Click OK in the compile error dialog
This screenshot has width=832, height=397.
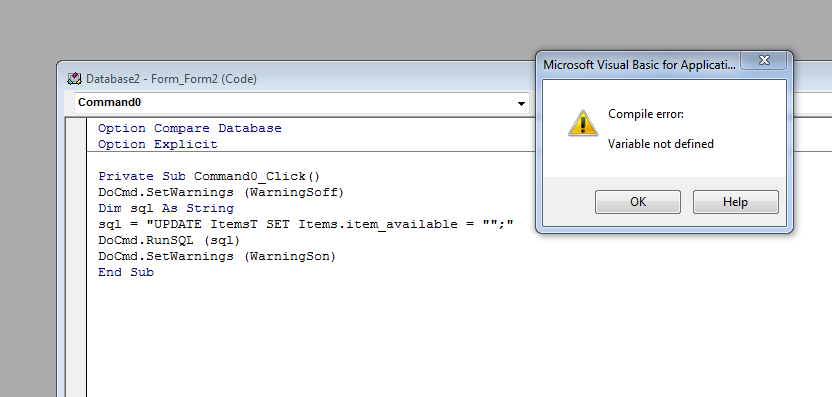[x=637, y=202]
